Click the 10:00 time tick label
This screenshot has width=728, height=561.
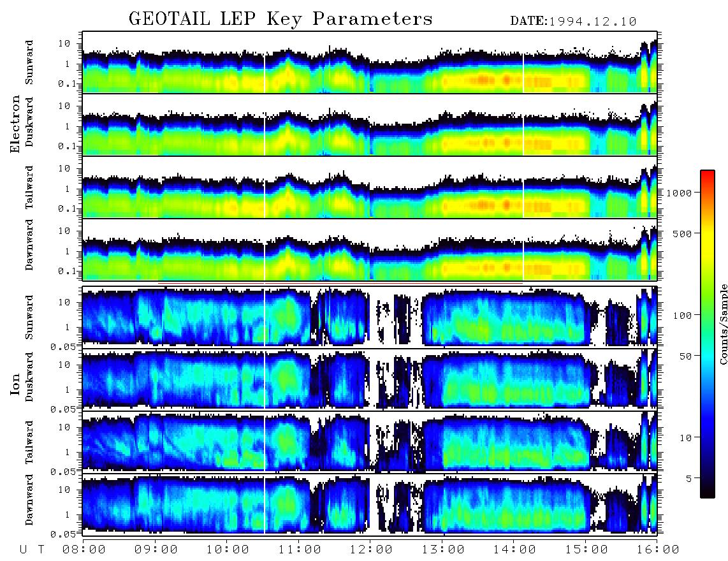pos(228,550)
